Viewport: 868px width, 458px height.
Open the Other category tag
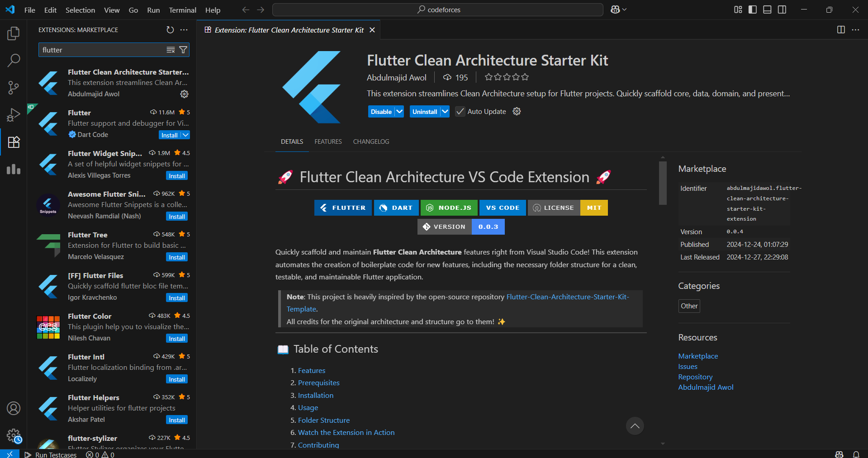pyautogui.click(x=689, y=306)
